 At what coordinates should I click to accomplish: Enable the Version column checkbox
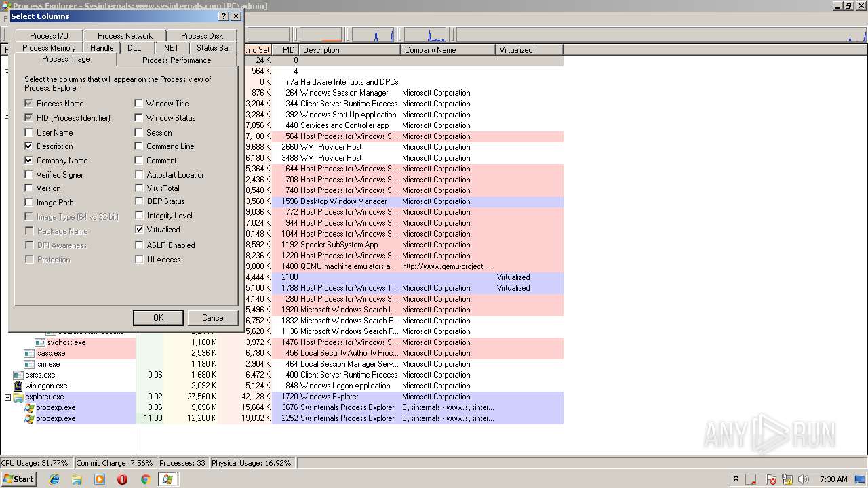click(x=28, y=188)
